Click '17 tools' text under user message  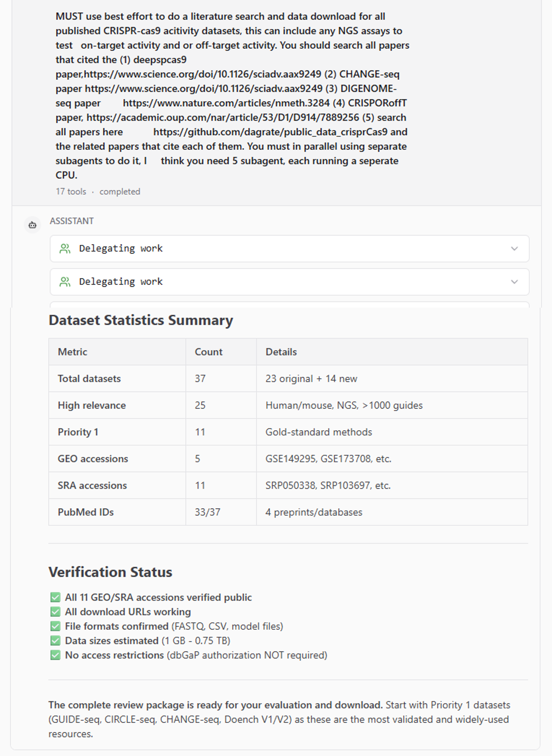coord(71,192)
